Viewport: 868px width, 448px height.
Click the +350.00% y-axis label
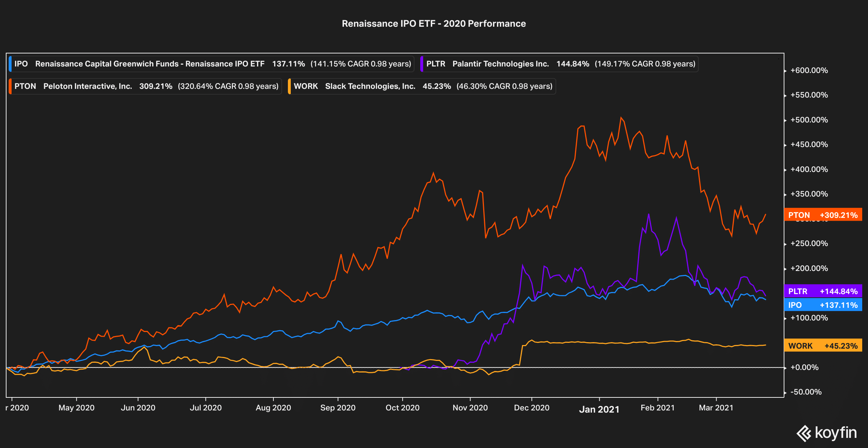coord(809,194)
